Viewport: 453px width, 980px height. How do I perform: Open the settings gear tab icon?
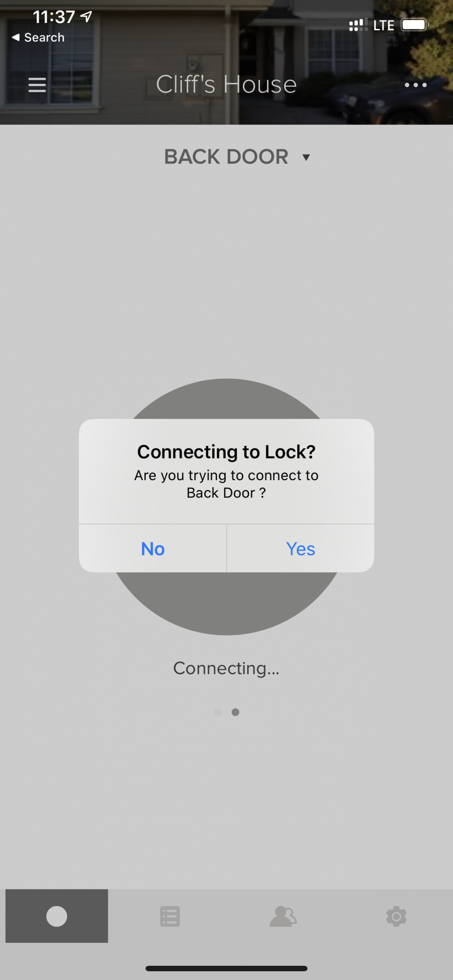pyautogui.click(x=396, y=916)
